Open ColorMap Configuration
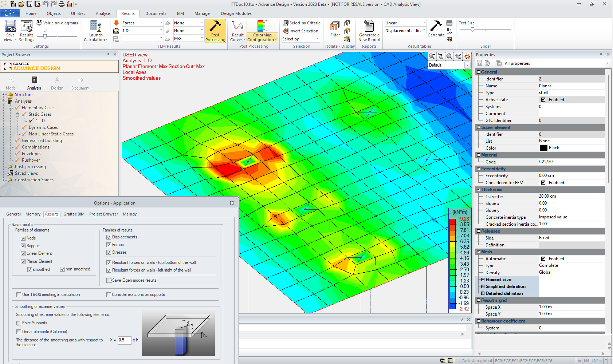 point(262,31)
